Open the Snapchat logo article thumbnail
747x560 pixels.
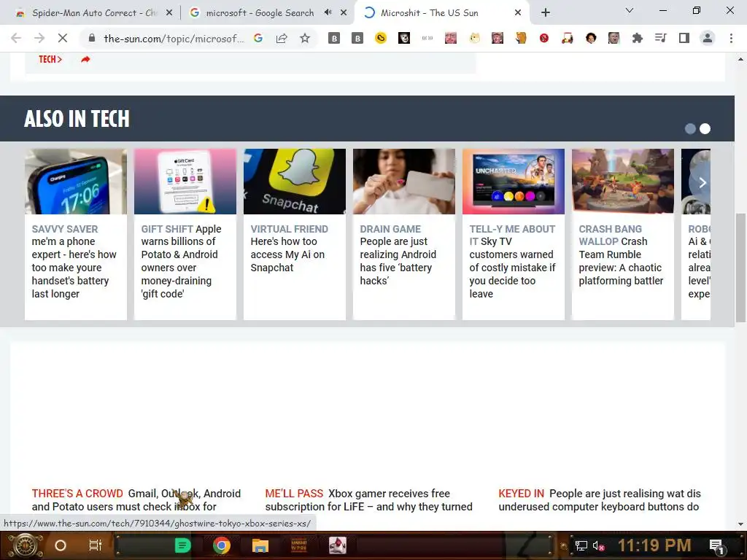click(x=295, y=182)
